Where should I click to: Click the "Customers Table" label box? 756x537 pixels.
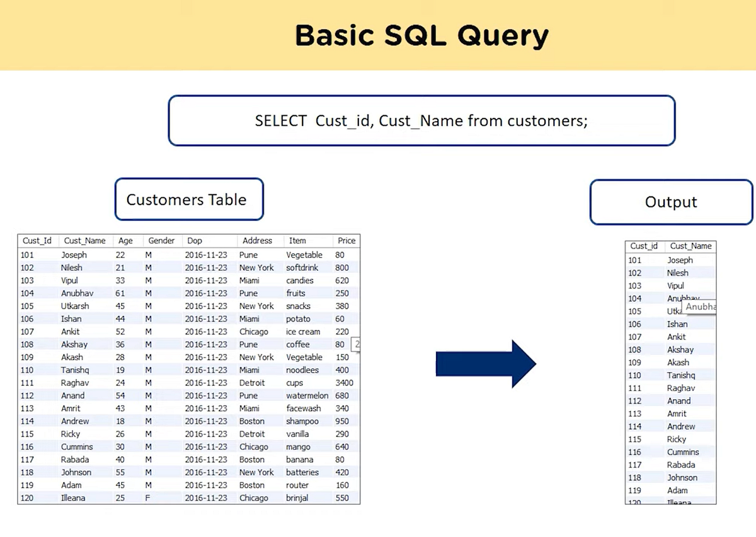(x=188, y=200)
